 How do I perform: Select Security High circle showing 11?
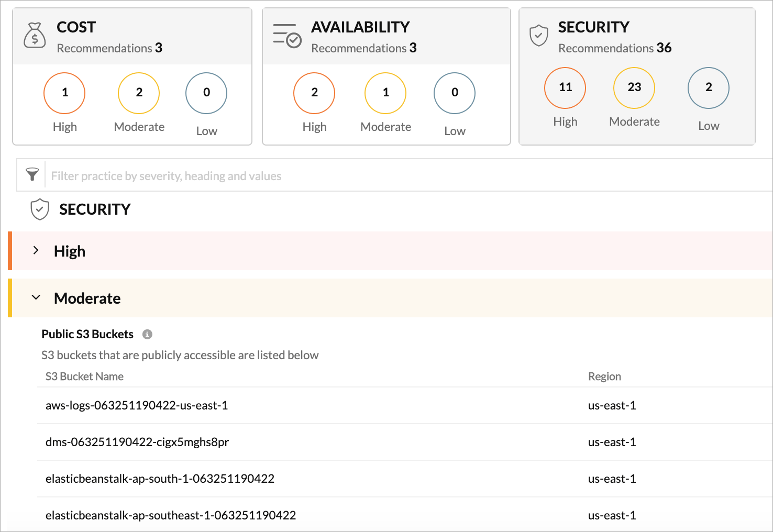coord(565,88)
